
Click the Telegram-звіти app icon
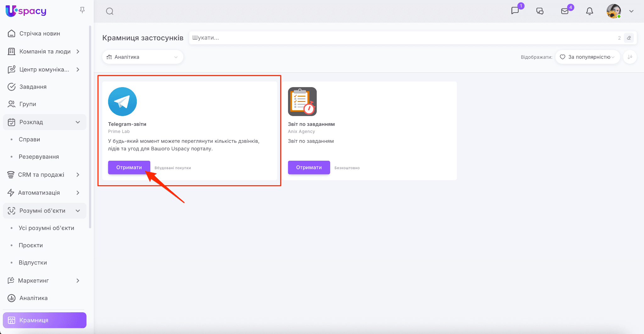click(122, 102)
